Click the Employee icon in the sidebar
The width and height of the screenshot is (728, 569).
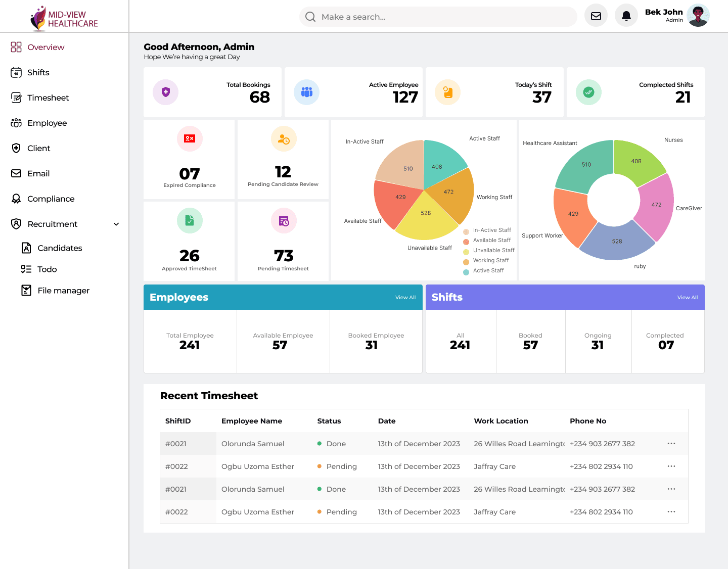point(16,123)
